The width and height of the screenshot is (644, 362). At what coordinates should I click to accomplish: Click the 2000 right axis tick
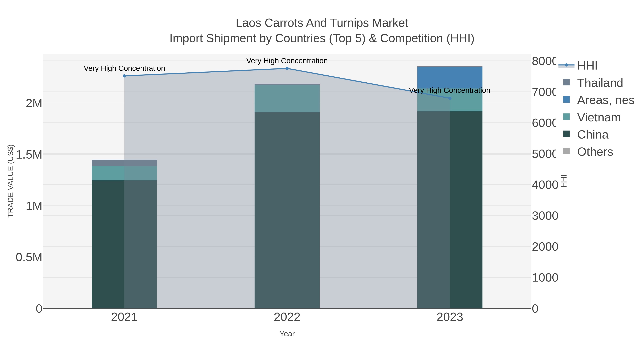[x=545, y=247]
